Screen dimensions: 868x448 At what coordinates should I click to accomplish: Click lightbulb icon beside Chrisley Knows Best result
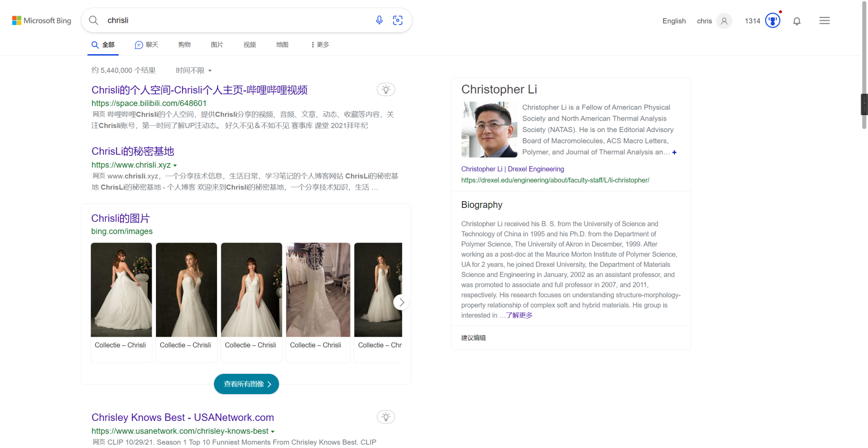[x=386, y=417]
